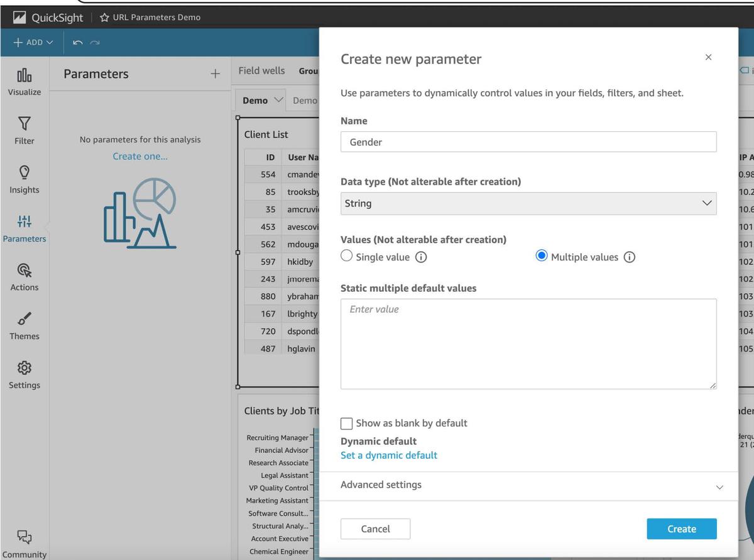Select the Multiple values radio button

tap(542, 256)
